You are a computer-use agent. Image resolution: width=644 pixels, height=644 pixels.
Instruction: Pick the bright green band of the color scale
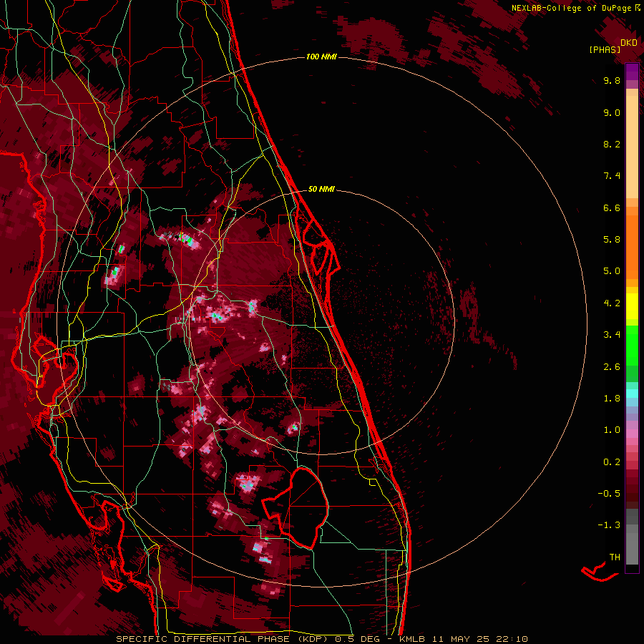(632, 345)
